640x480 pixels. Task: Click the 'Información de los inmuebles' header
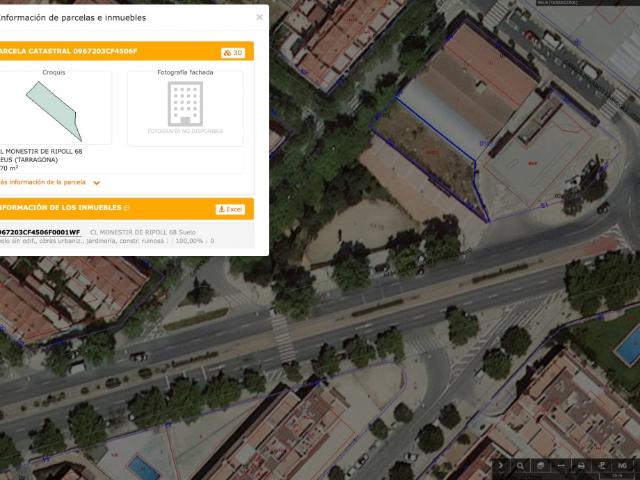[60, 208]
